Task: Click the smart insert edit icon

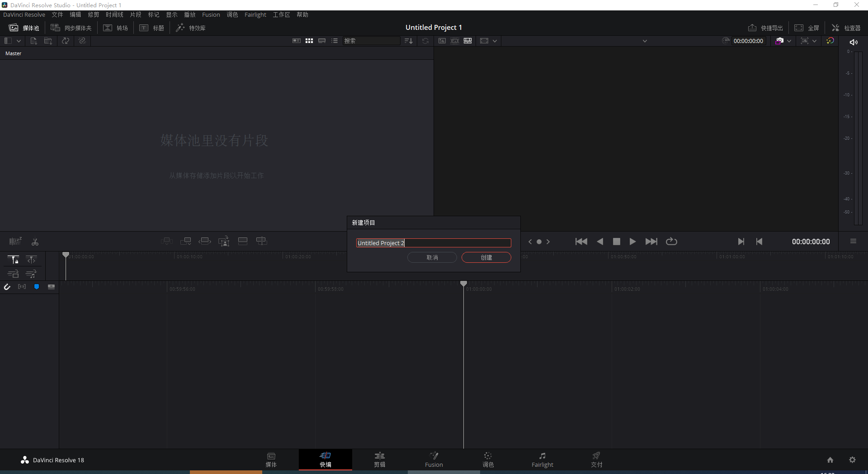Action: point(166,241)
